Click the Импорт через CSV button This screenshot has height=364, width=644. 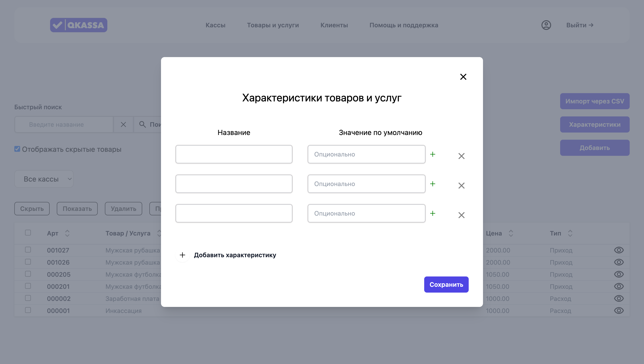point(595,101)
